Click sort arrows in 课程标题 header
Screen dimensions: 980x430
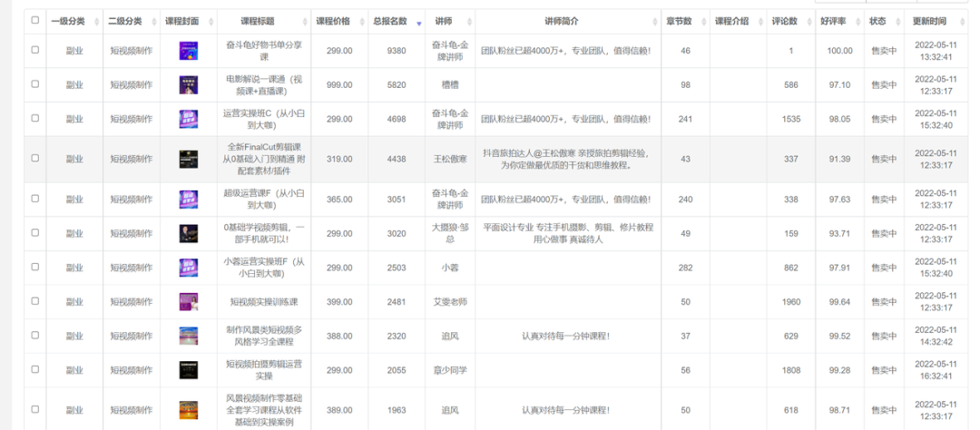[304, 22]
